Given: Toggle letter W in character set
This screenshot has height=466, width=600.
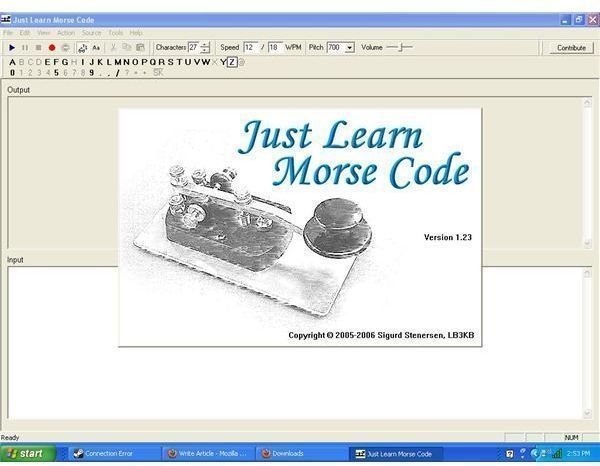Looking at the screenshot, I should [x=206, y=62].
